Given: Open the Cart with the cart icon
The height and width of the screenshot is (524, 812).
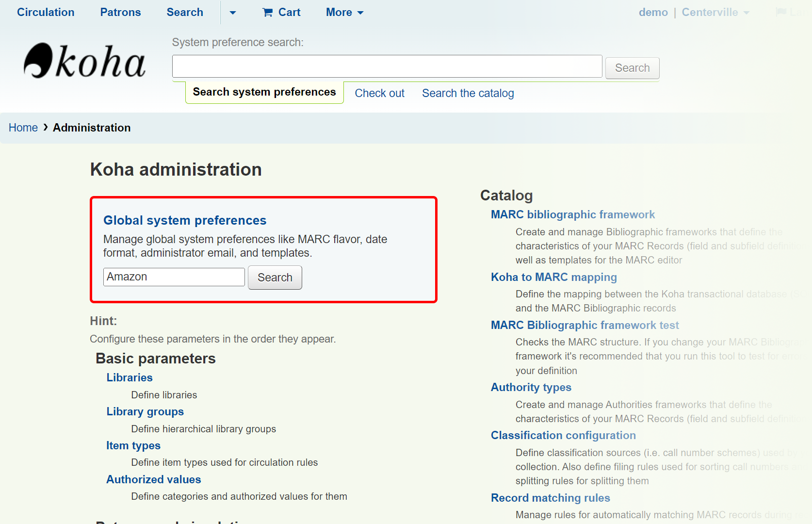Looking at the screenshot, I should (281, 12).
